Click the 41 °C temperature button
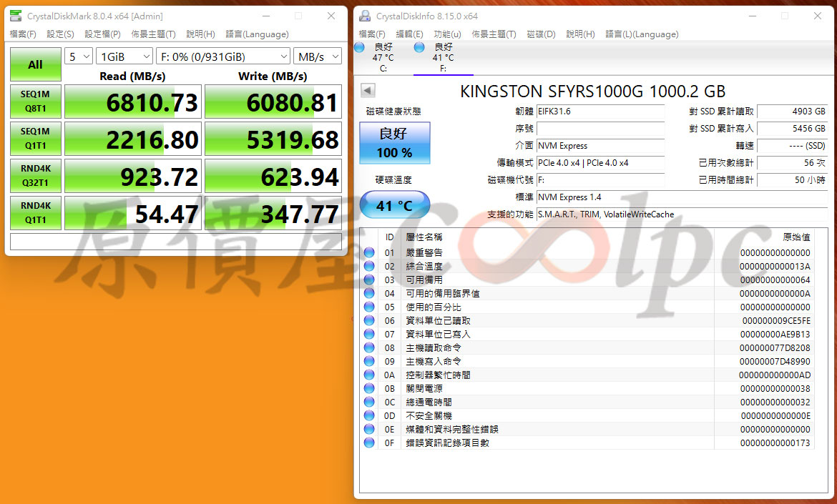 394,205
